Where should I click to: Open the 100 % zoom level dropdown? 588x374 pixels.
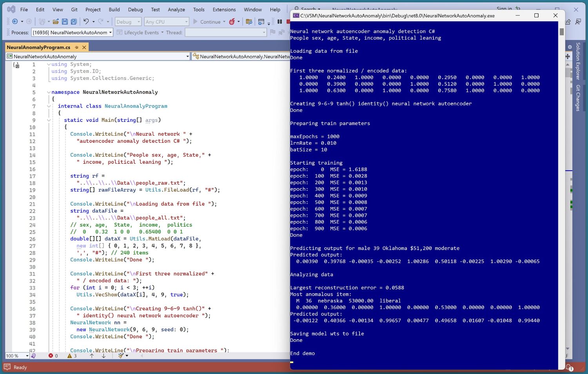27,356
